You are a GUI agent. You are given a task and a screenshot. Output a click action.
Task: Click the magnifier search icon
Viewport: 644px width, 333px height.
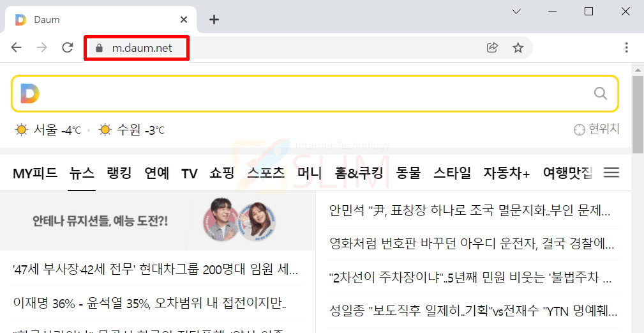point(601,93)
